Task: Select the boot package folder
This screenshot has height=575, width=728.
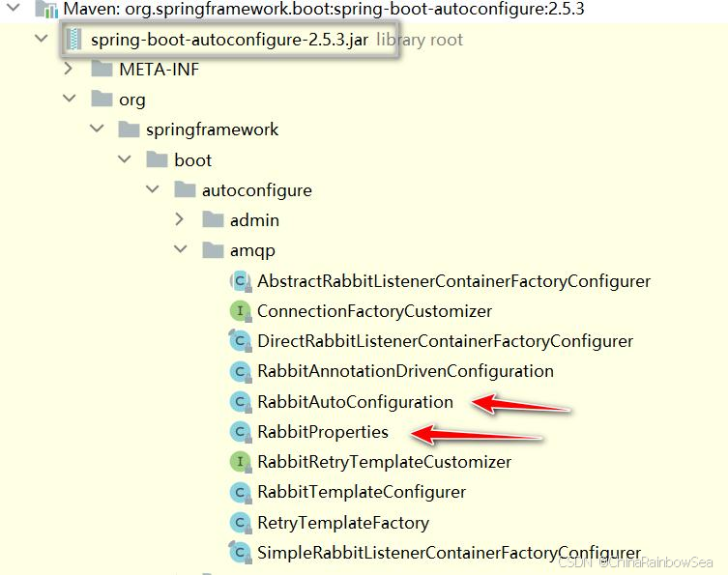Action: click(192, 160)
